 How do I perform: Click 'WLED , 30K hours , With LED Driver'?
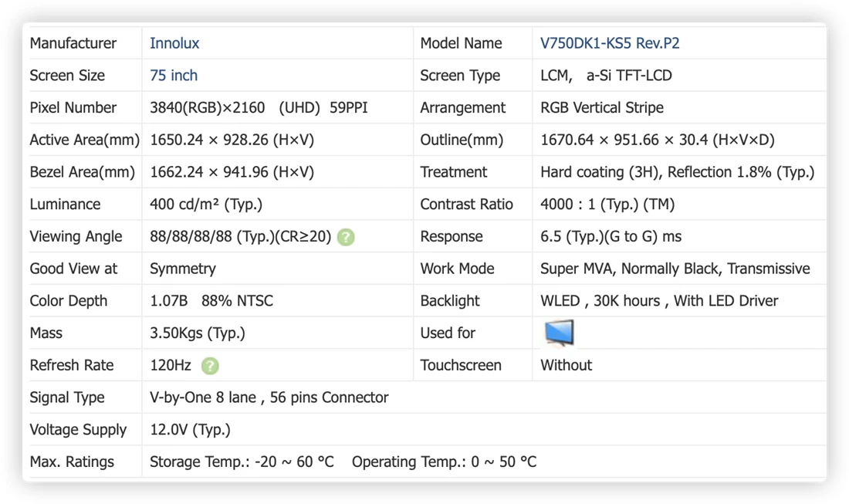pyautogui.click(x=659, y=301)
